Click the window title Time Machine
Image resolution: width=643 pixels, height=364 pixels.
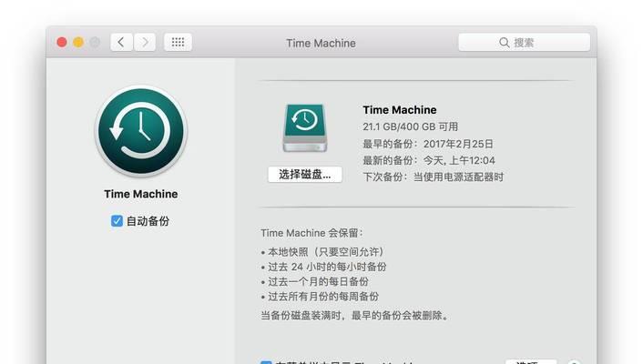point(321,43)
